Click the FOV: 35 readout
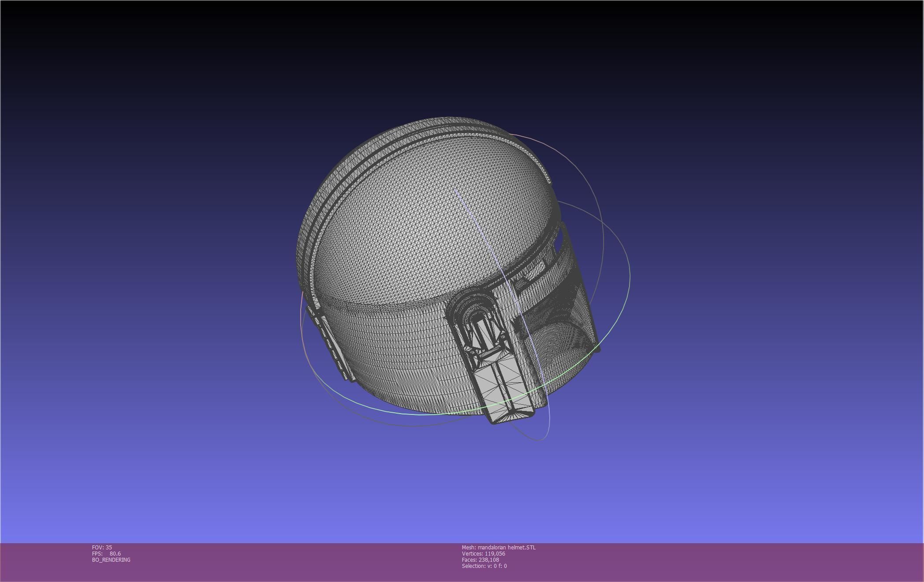The height and width of the screenshot is (582, 924). [x=102, y=547]
